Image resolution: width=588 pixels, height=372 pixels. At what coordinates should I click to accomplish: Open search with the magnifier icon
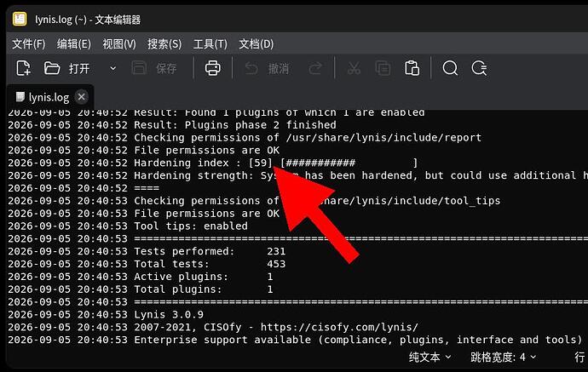tap(450, 68)
